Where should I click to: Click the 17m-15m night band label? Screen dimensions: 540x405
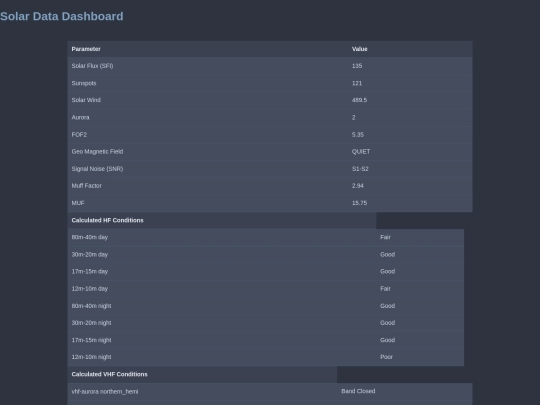[x=92, y=340]
